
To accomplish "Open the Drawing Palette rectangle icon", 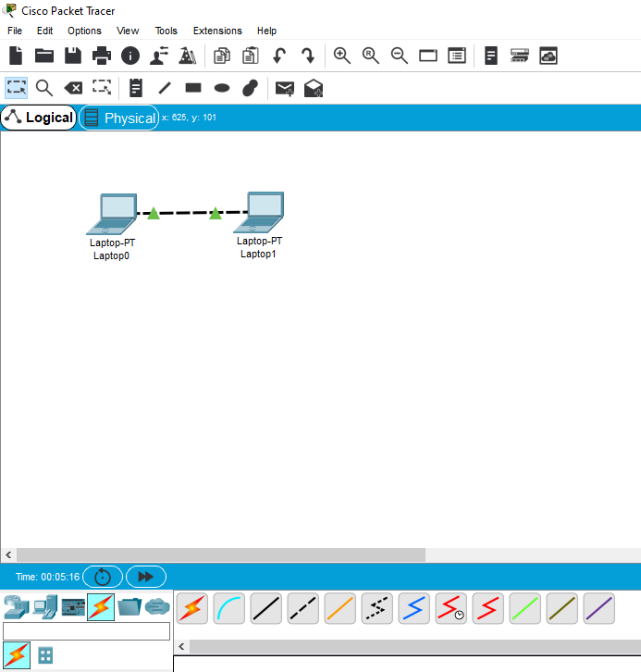I will 428,56.
